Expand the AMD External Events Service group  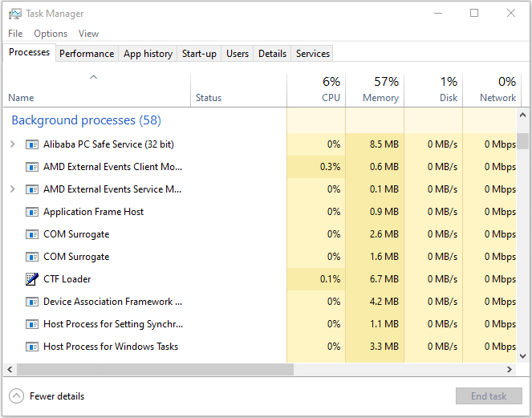pyautogui.click(x=13, y=189)
